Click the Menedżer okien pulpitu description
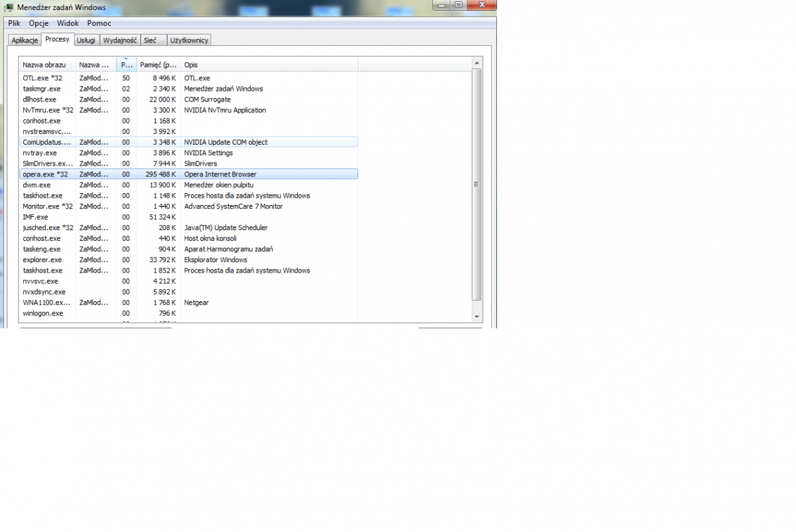The width and height of the screenshot is (796, 532). (219, 185)
